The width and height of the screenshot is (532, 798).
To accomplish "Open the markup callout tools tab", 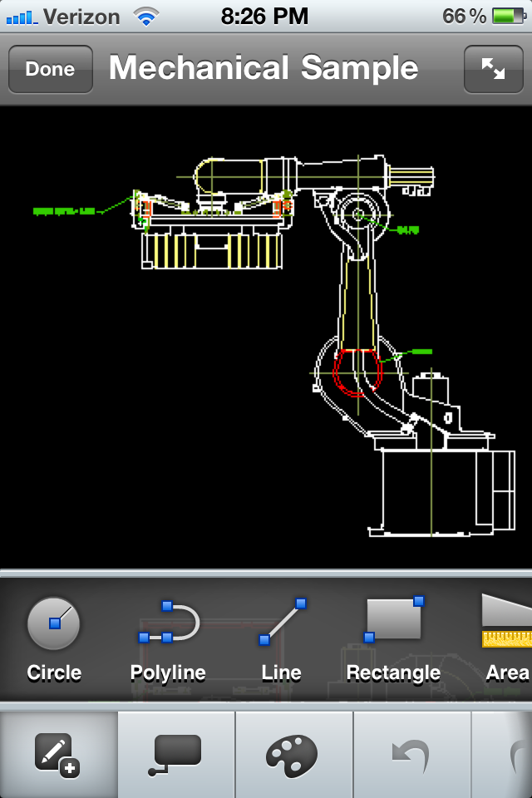I will tap(176, 755).
